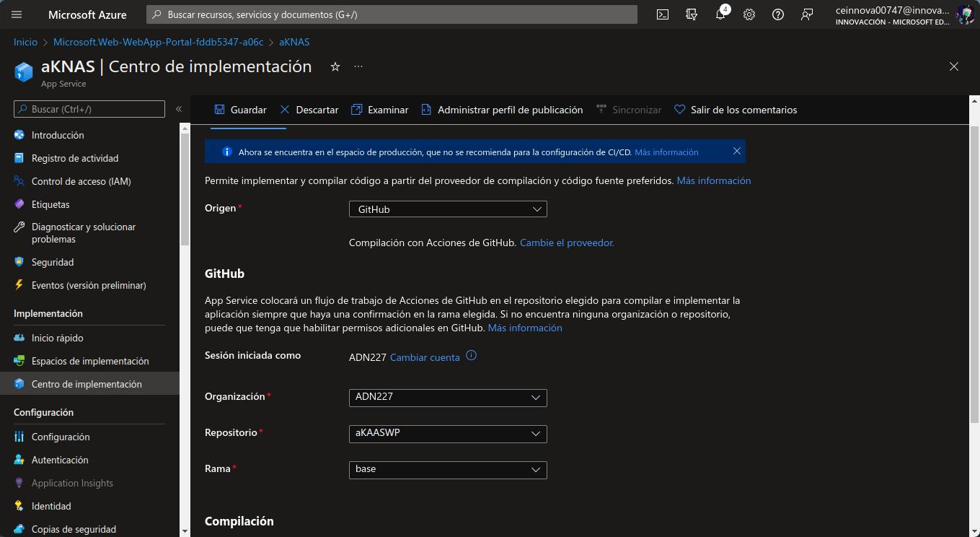This screenshot has height=537, width=980.
Task: Open the more options ellipsis beside title
Action: click(x=358, y=66)
